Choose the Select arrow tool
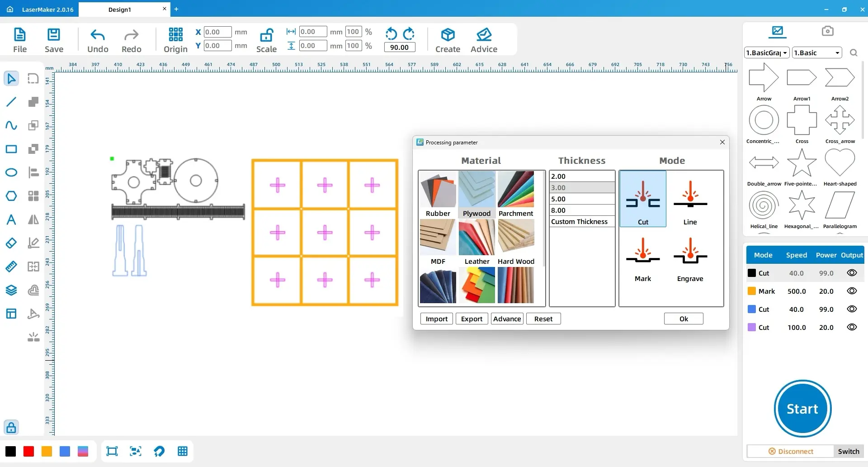 coord(11,78)
